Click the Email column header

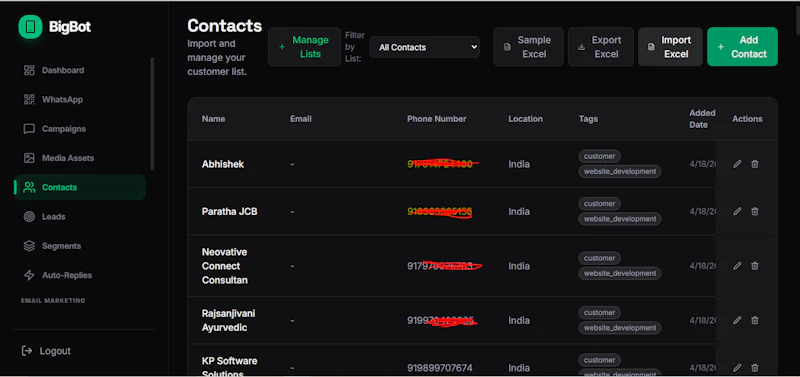301,119
